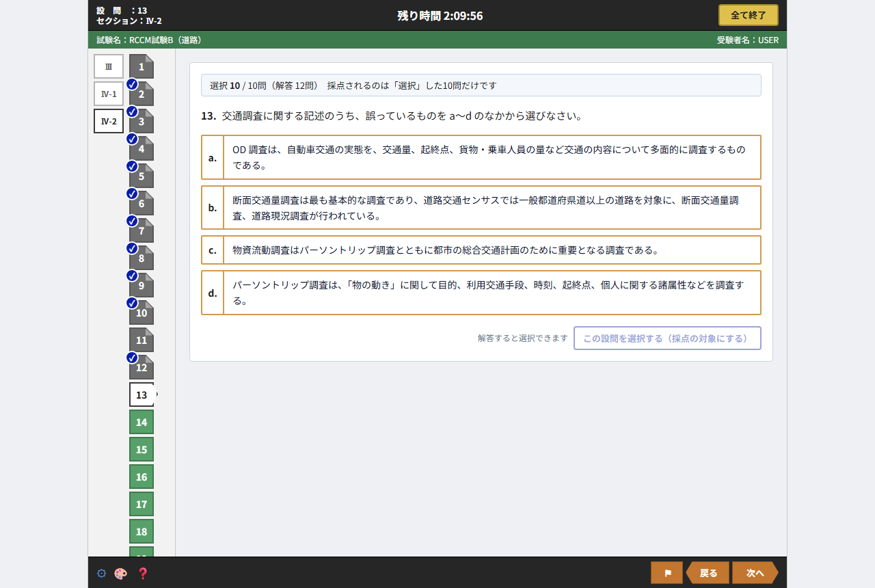Click the 残り時間 2:09:56 timer
This screenshot has height=588, width=875.
(440, 15)
